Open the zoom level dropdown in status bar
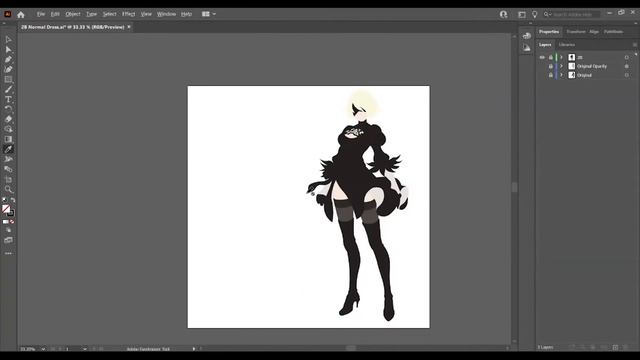This screenshot has height=360, width=640. (43, 349)
